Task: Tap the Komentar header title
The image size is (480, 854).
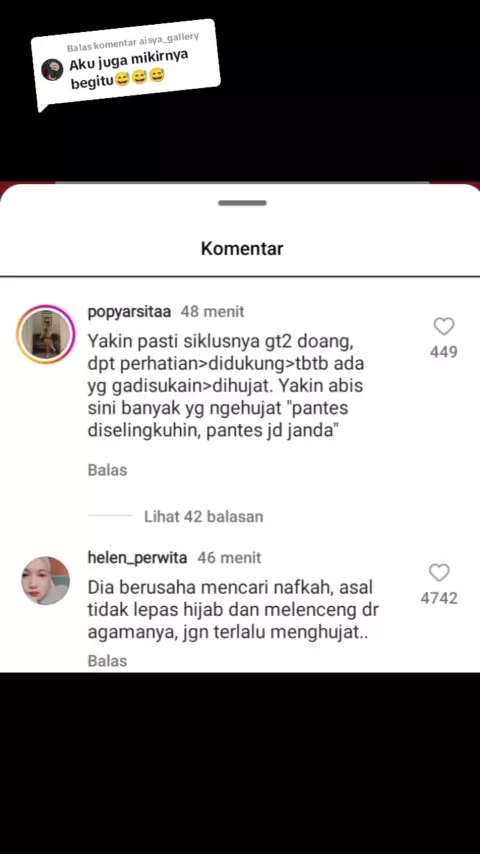Action: pyautogui.click(x=242, y=248)
